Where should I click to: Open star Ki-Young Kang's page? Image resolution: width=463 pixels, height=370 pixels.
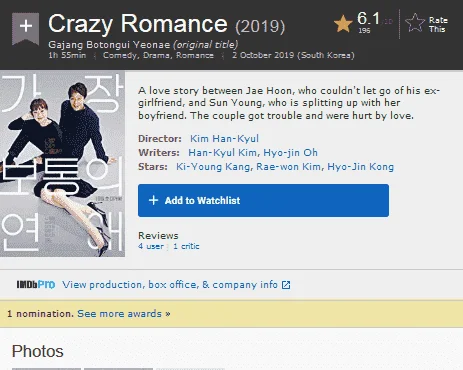click(x=213, y=167)
